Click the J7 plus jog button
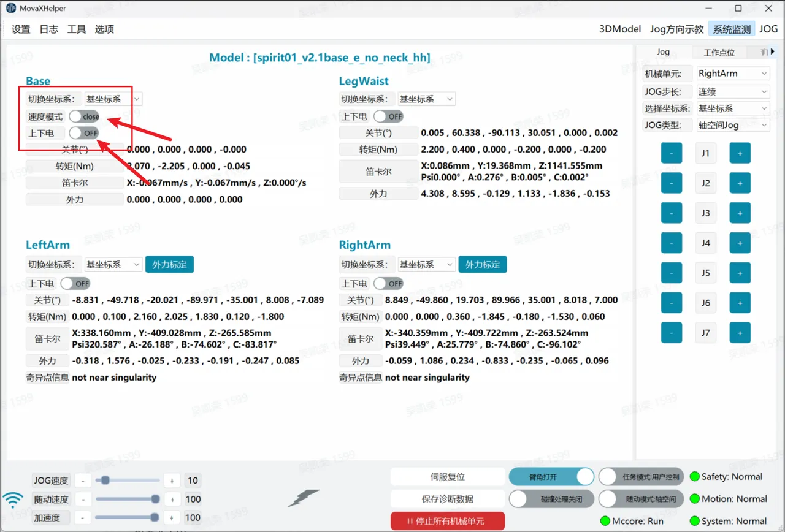785x532 pixels. pyautogui.click(x=740, y=333)
